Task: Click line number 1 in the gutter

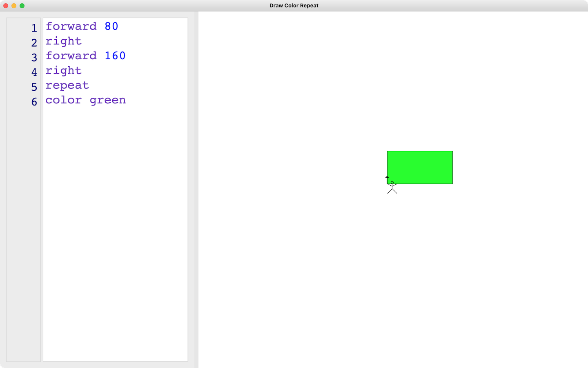Action: coord(34,28)
